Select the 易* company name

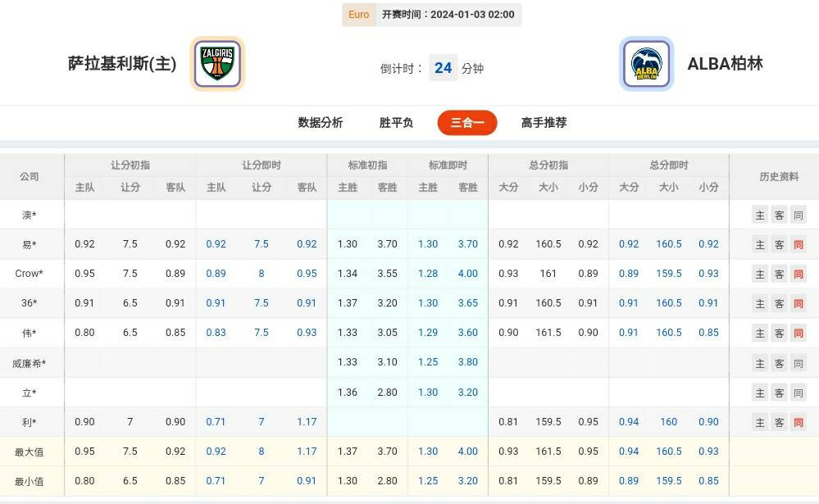30,244
